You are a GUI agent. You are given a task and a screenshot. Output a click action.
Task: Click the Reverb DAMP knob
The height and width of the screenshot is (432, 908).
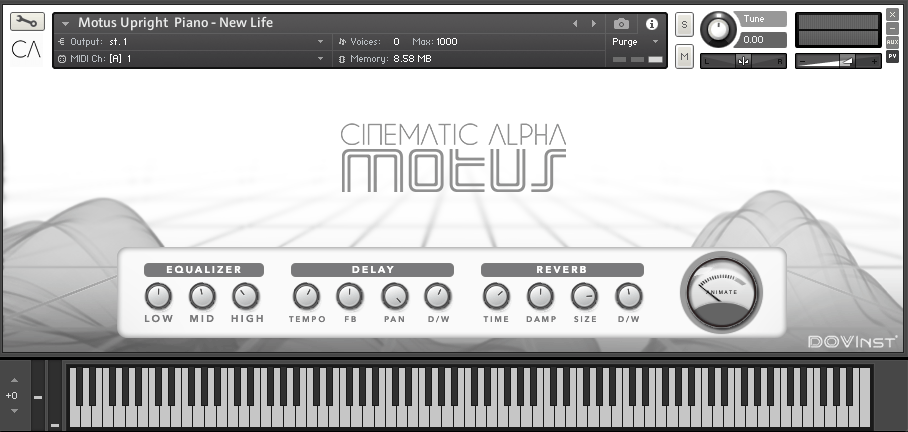(540, 296)
